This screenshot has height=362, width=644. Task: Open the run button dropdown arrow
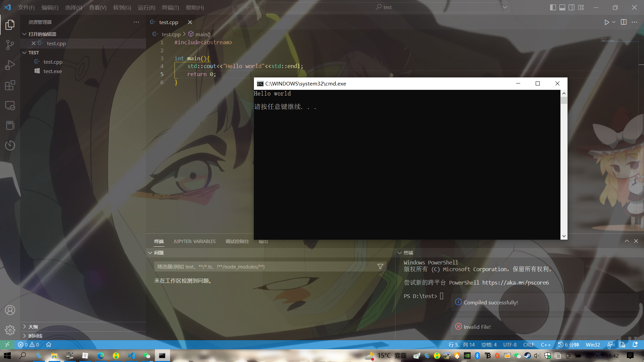click(x=614, y=22)
